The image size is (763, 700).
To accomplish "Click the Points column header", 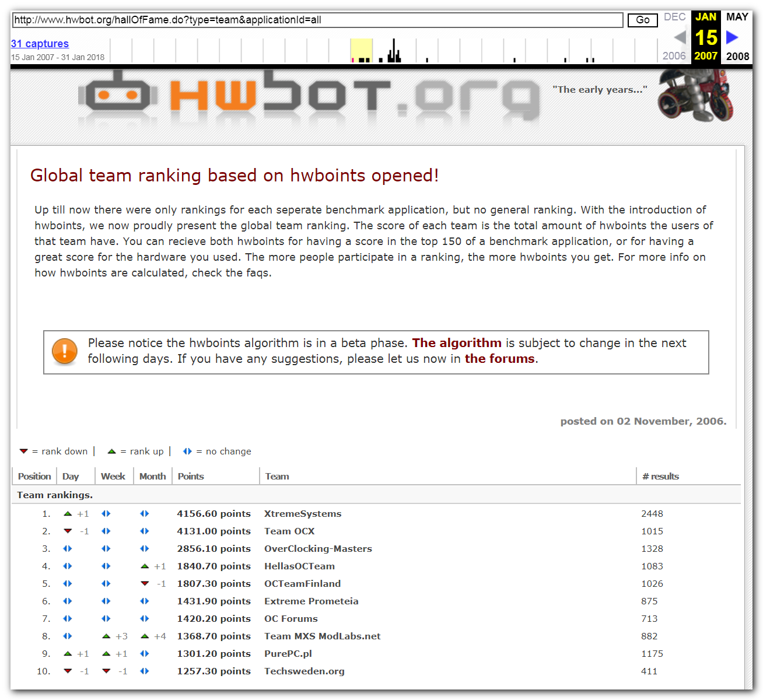I will [191, 477].
